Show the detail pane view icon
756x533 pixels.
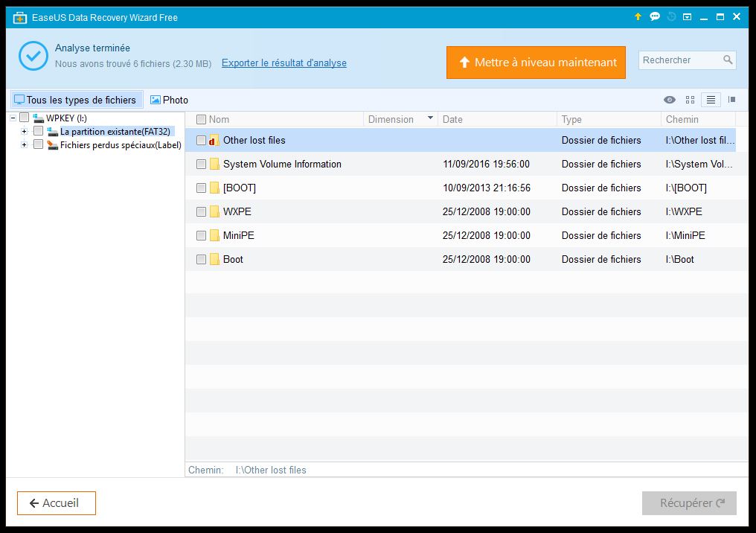(x=731, y=100)
